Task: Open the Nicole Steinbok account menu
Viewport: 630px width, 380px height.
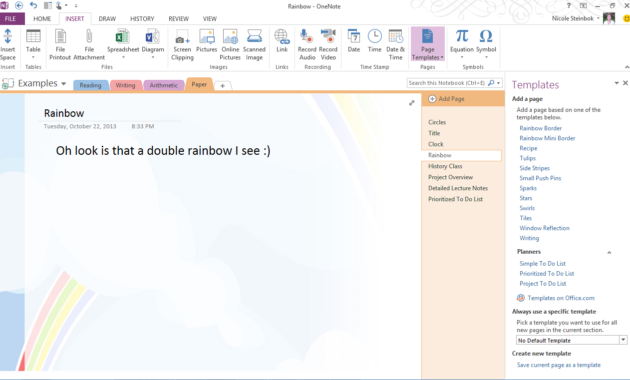Action: (x=576, y=18)
